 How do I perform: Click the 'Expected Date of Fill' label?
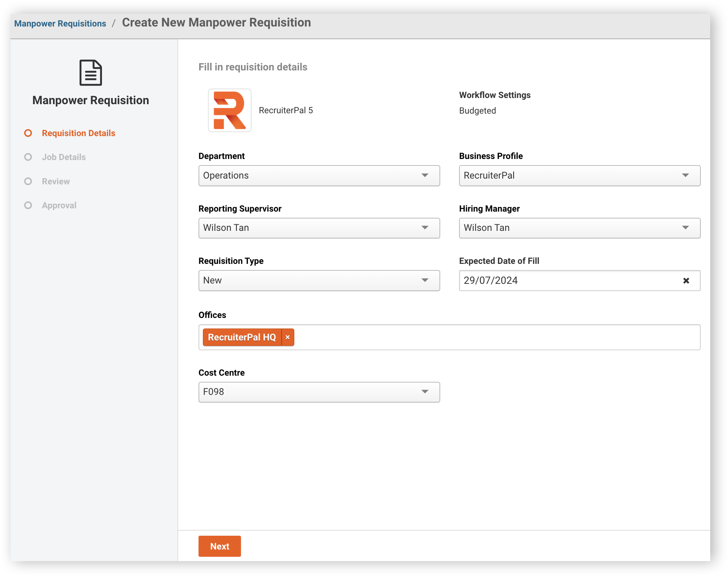[499, 261]
